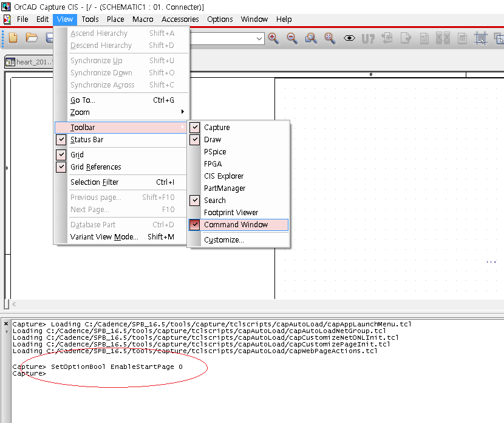Image resolution: width=504 pixels, height=423 pixels.
Task: Open the Edit menu
Action: [43, 19]
